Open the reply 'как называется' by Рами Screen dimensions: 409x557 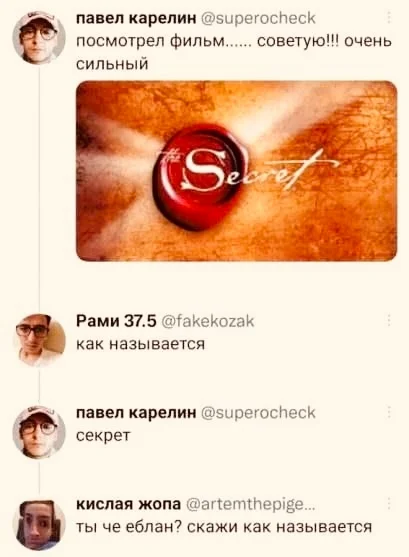pos(141,344)
